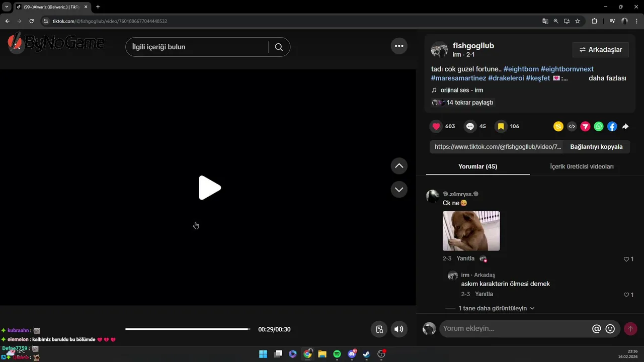This screenshot has width=644, height=362.
Task: Post comment with red arrow button
Action: click(630, 329)
